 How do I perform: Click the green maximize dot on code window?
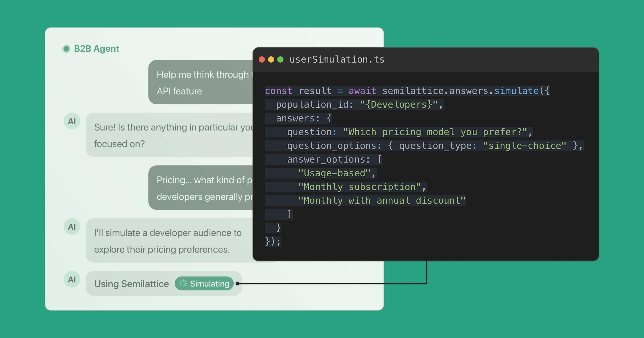(x=281, y=60)
